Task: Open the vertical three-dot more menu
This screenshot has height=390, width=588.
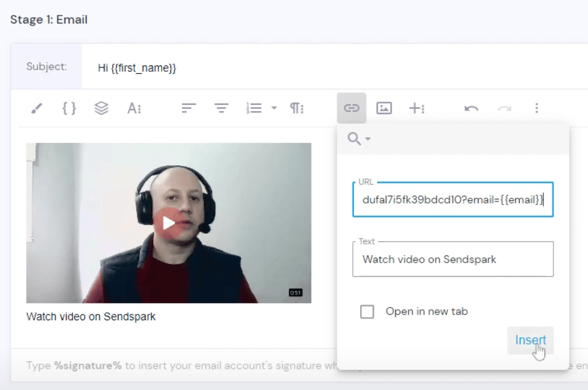Action: pos(537,108)
